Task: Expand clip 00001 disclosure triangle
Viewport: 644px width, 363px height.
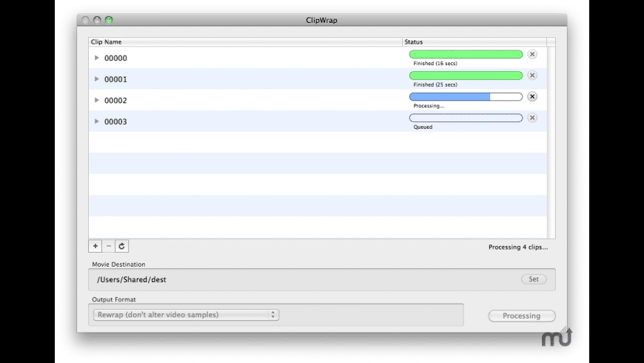Action: point(96,79)
